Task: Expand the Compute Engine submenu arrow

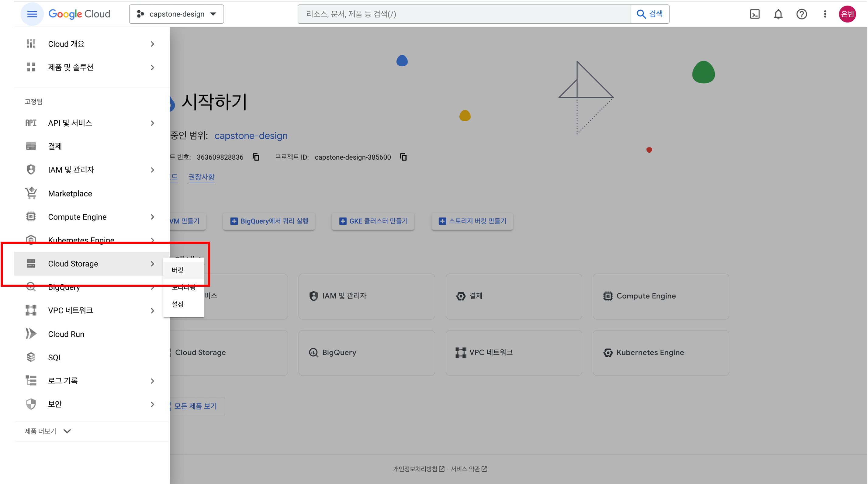Action: point(152,217)
